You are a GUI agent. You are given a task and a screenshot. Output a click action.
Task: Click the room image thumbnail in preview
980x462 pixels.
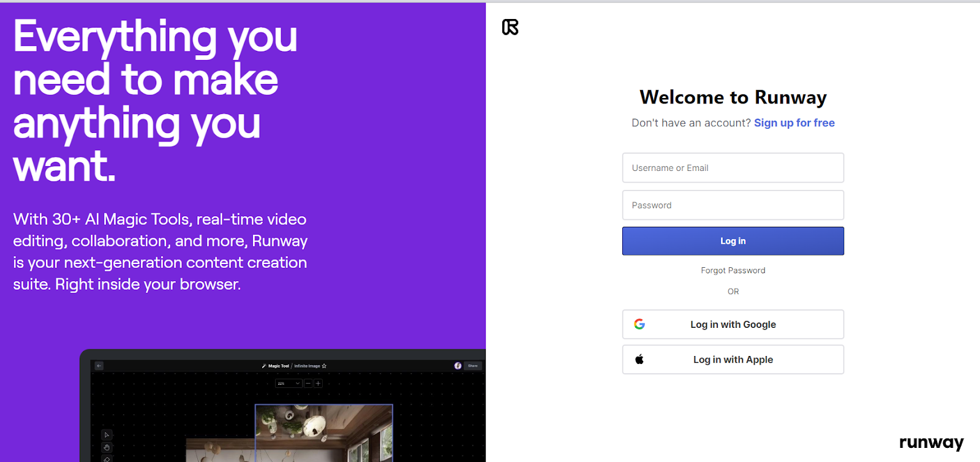(x=323, y=433)
